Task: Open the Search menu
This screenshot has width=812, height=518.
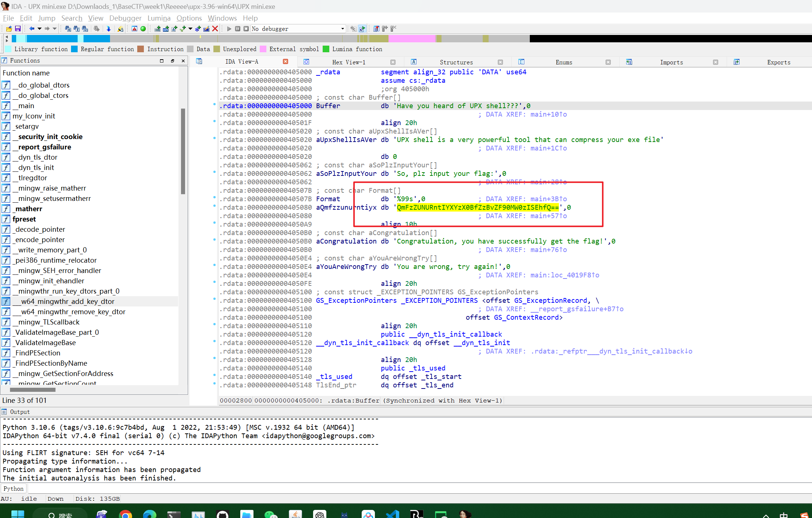Action: tap(72, 18)
